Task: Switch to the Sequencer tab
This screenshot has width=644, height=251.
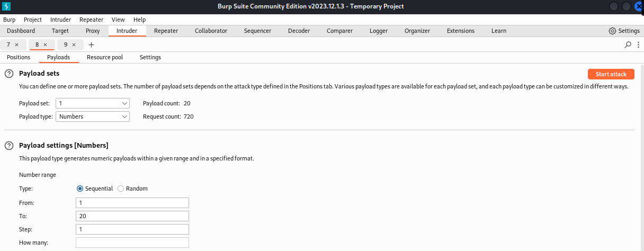Action: tap(257, 31)
